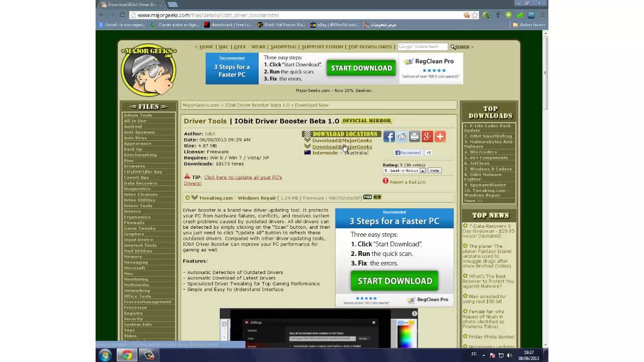This screenshot has height=362, width=644.
Task: Open Multimedia category in sidebar
Action: [136, 285]
